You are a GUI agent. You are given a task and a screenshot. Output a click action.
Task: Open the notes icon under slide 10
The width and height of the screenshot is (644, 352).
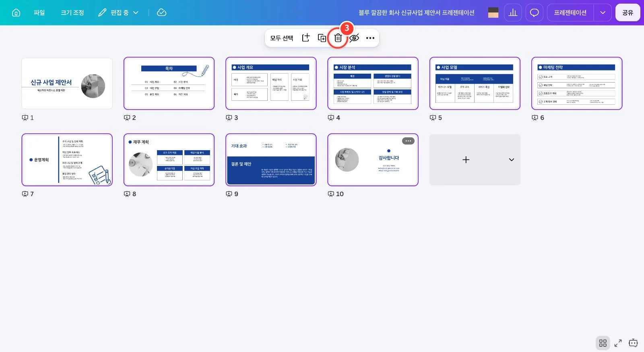[x=331, y=194]
